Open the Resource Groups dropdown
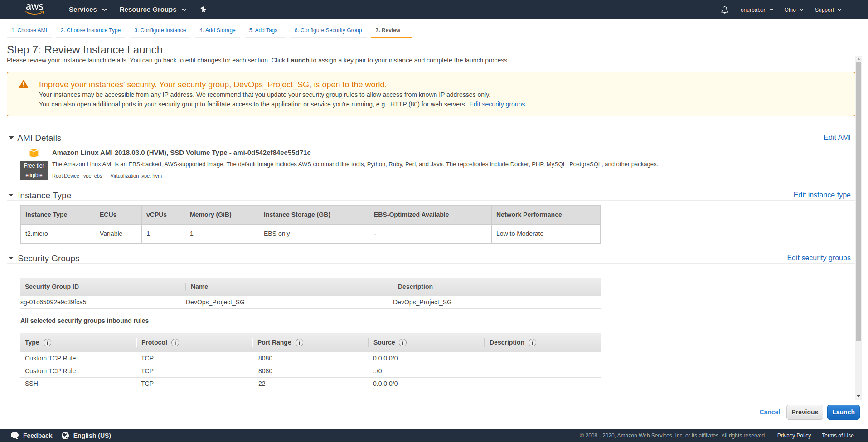Image resolution: width=868 pixels, height=442 pixels. pyautogui.click(x=153, y=10)
